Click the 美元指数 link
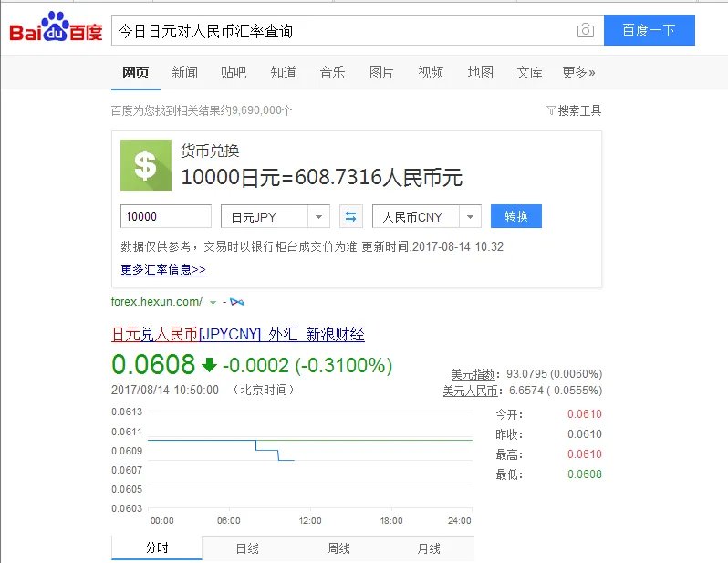The image size is (728, 563). click(x=473, y=374)
